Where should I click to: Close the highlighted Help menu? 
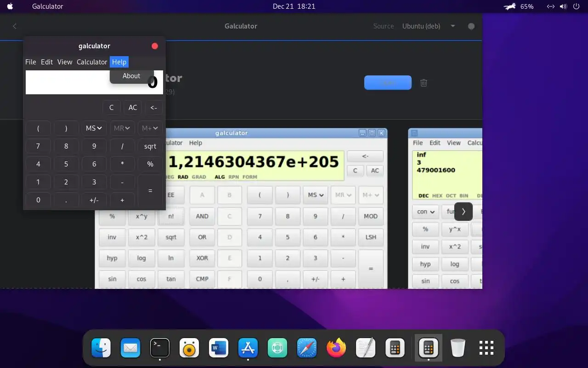pos(119,62)
